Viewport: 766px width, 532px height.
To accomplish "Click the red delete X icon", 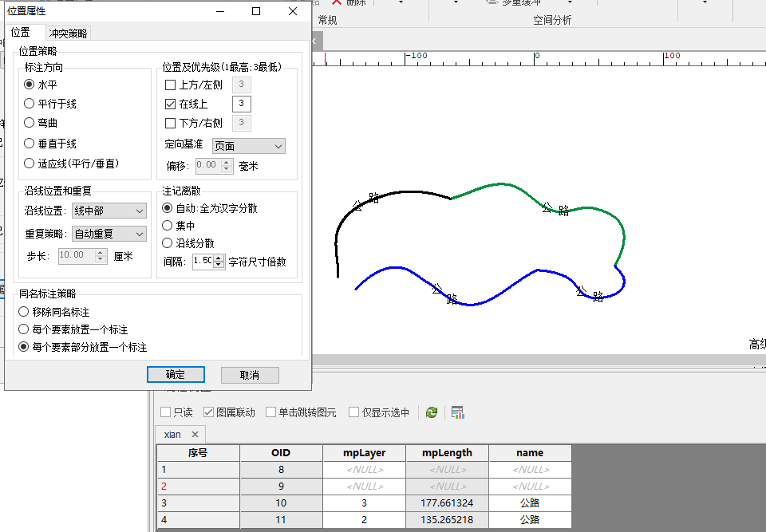I will point(337,2).
